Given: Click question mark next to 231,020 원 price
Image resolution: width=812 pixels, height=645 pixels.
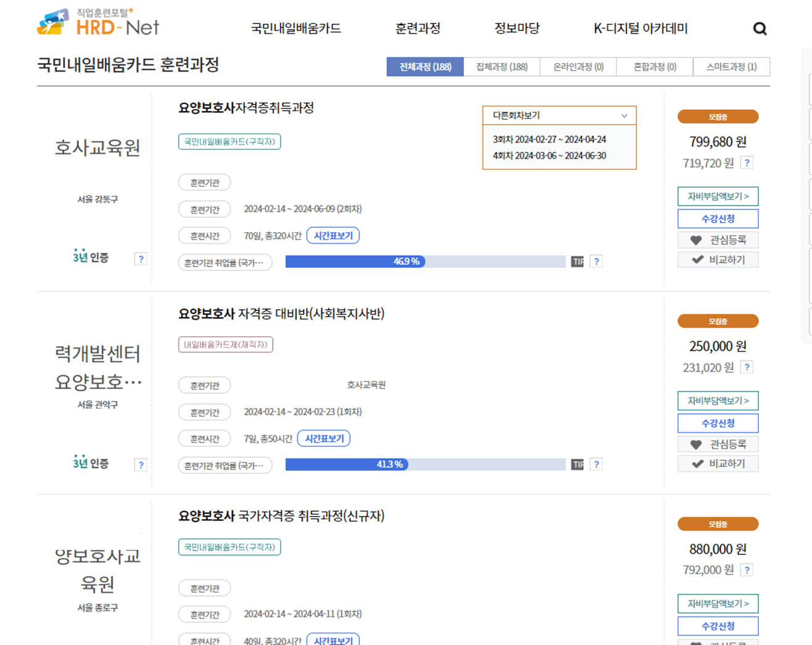Looking at the screenshot, I should (747, 367).
